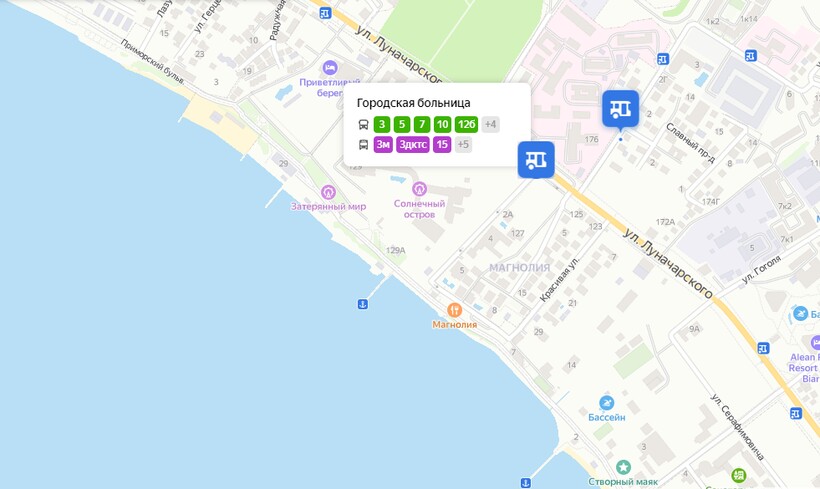The height and width of the screenshot is (489, 820).
Task: Select the Магнолия restaurant icon
Action: coord(454,310)
